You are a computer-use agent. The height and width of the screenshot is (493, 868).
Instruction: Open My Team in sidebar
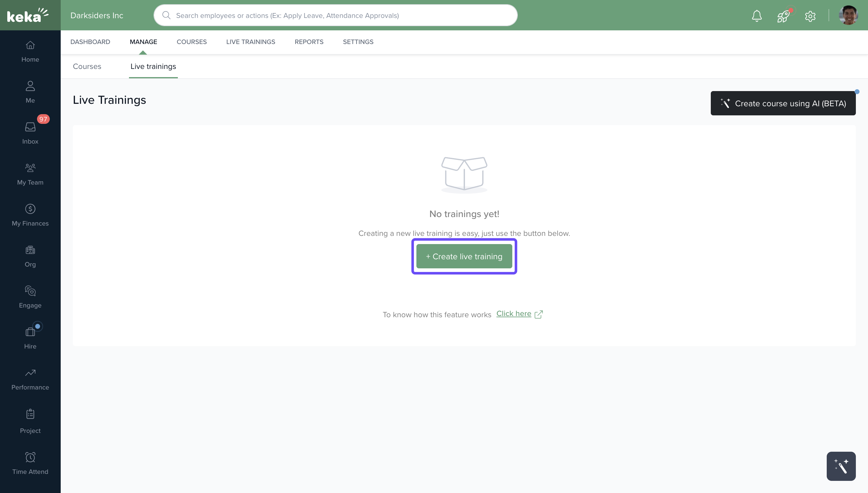tap(30, 174)
